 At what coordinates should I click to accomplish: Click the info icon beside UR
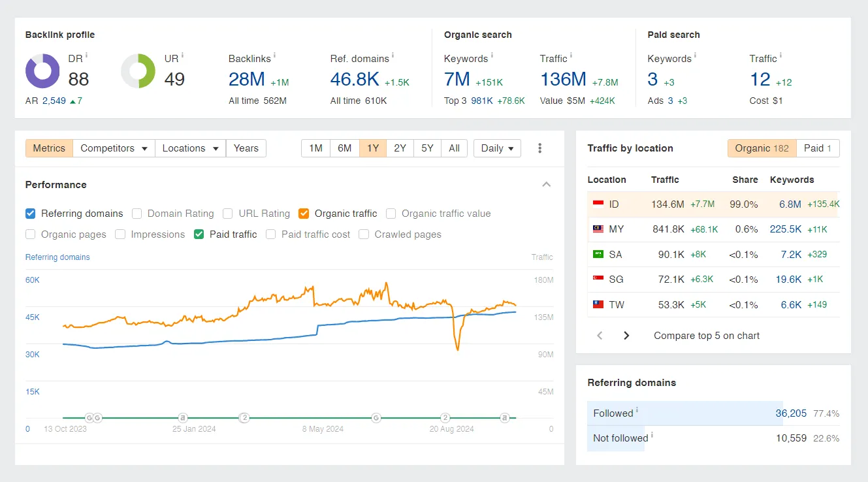[x=182, y=56]
